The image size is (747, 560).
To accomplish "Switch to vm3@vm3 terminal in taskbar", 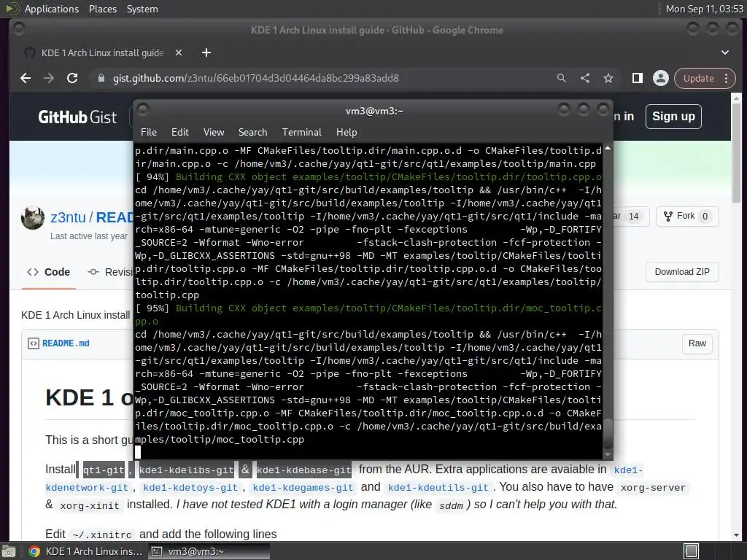I will (209, 551).
